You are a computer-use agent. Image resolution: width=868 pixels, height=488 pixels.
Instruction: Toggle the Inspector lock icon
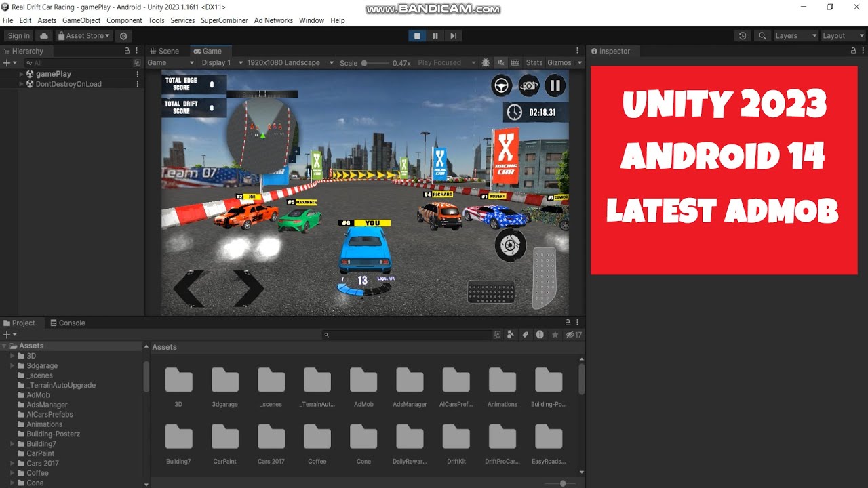[854, 51]
